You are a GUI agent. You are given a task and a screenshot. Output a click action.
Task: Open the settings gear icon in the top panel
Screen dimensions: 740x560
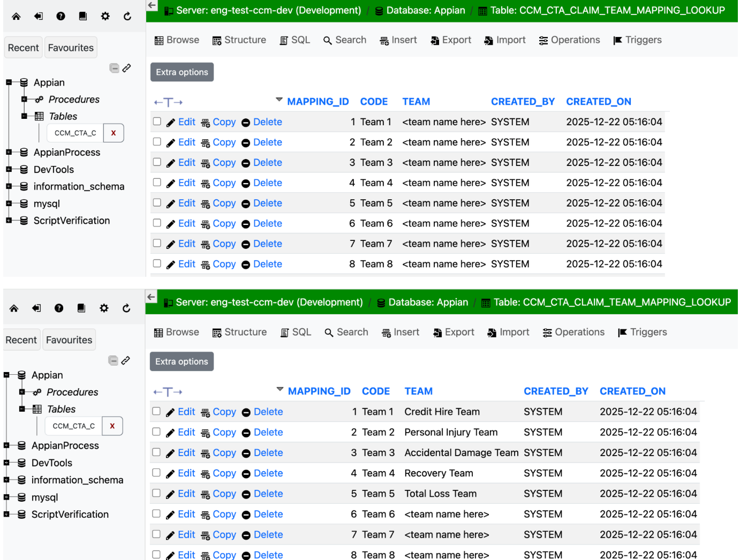[x=105, y=16]
